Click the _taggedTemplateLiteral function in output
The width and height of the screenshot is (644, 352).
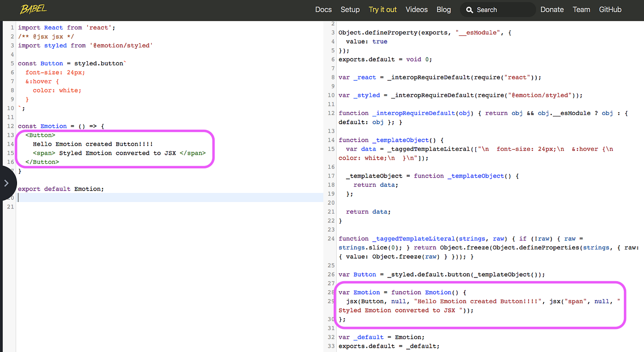[414, 238]
